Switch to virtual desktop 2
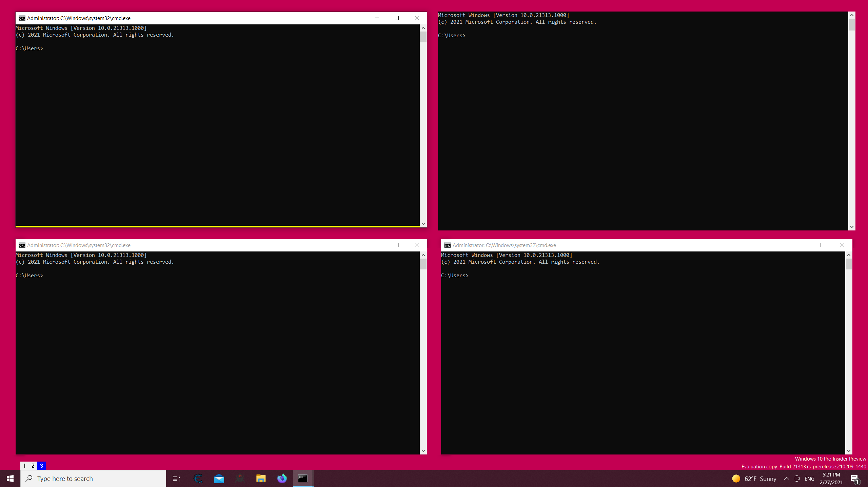868x487 pixels. [33, 466]
